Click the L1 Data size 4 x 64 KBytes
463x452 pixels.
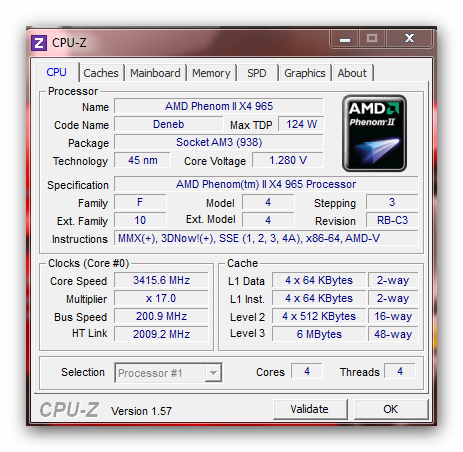319,280
